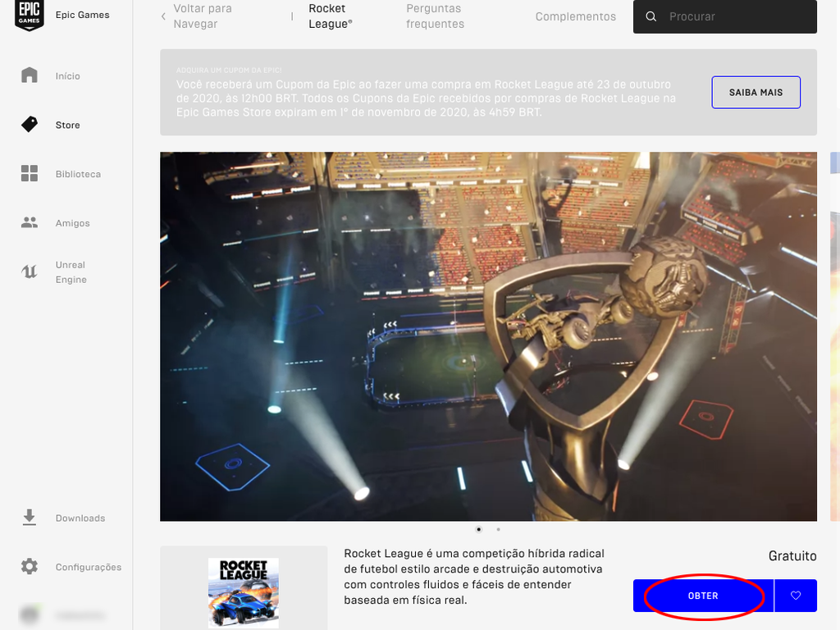Open Amigos in the sidebar
Image resolution: width=840 pixels, height=630 pixels.
point(73,223)
